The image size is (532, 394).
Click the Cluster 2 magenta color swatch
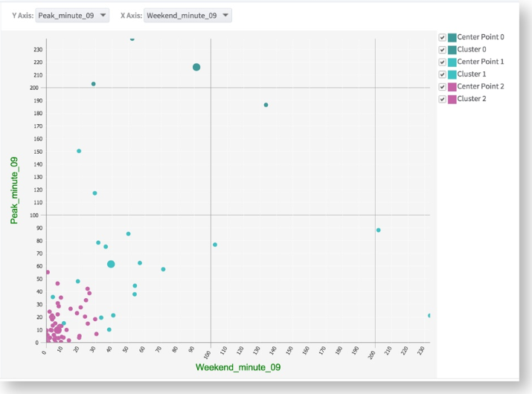click(x=452, y=99)
